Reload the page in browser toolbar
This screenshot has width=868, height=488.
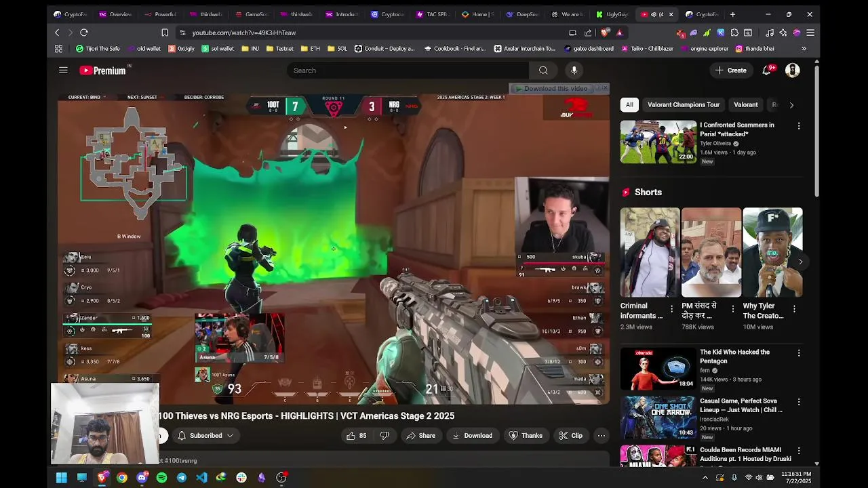(84, 33)
